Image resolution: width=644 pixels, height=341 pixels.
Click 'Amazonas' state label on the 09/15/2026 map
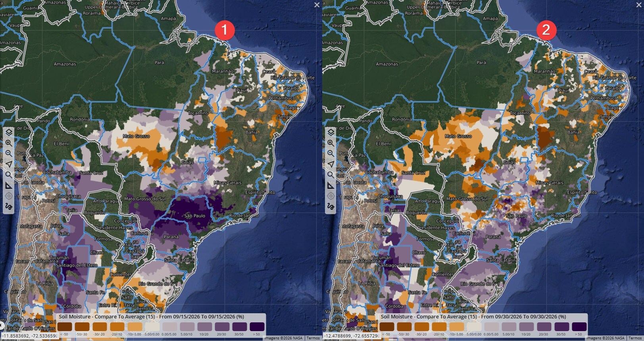pyautogui.click(x=65, y=64)
